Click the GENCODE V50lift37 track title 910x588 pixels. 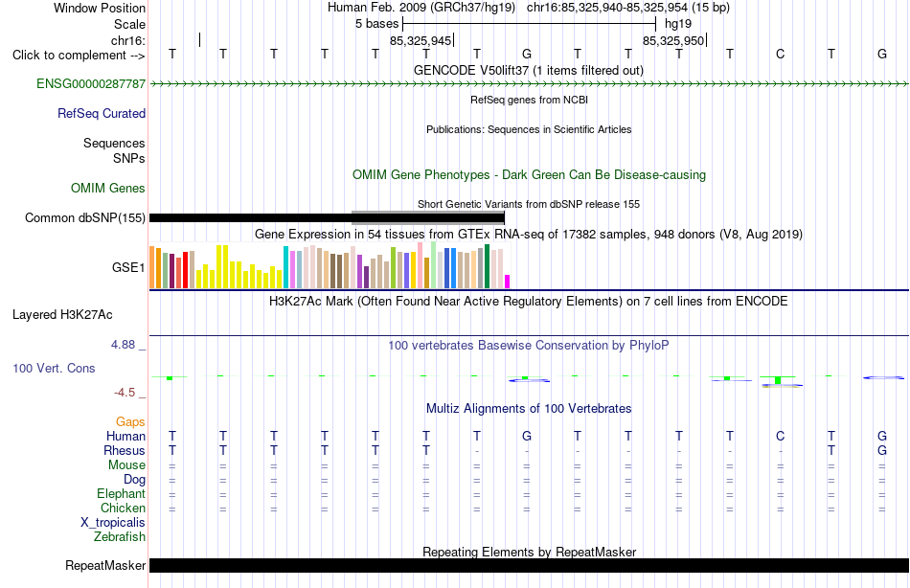point(529,70)
